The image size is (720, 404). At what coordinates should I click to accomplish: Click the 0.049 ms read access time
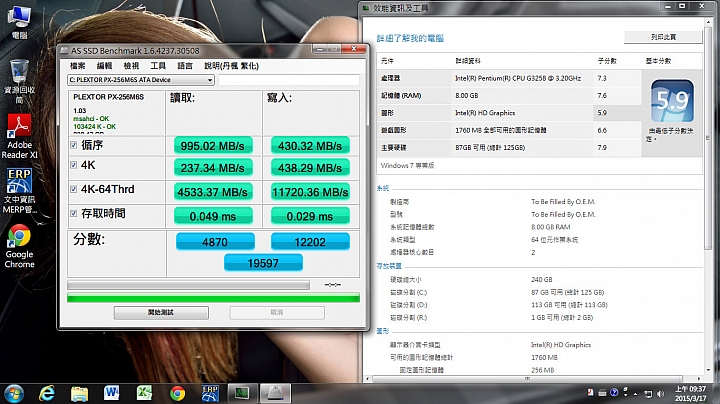tap(213, 216)
